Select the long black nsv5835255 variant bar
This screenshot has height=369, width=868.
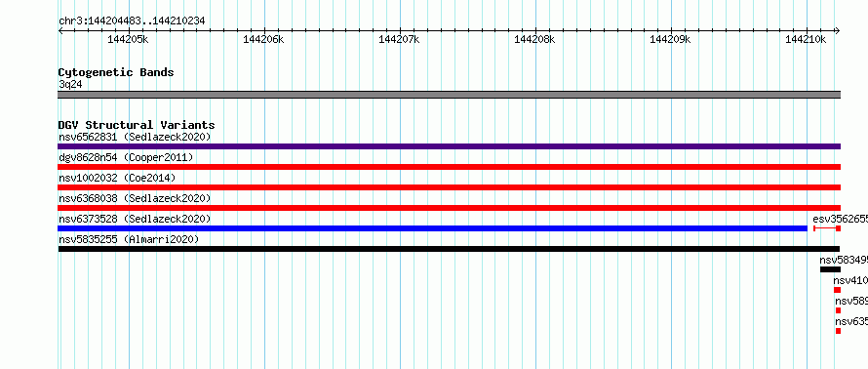(449, 249)
